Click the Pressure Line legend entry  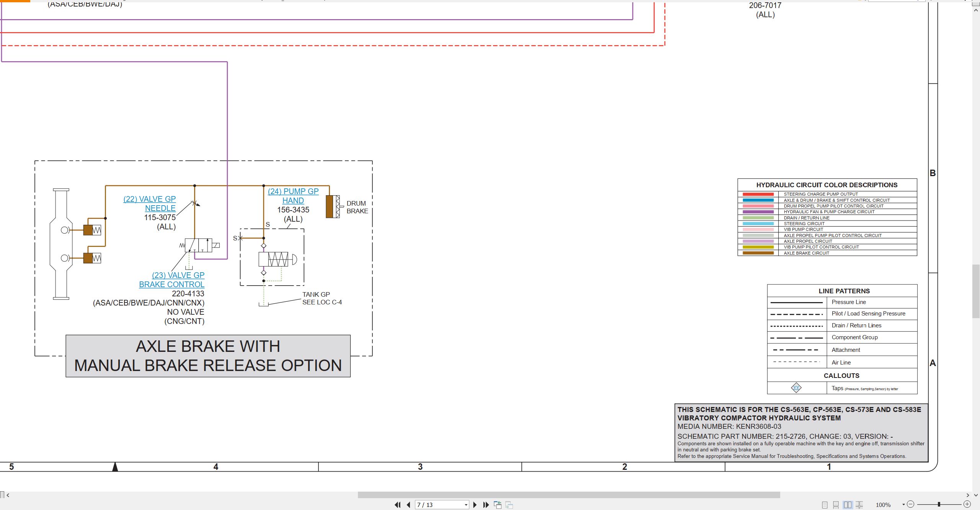[x=849, y=302]
